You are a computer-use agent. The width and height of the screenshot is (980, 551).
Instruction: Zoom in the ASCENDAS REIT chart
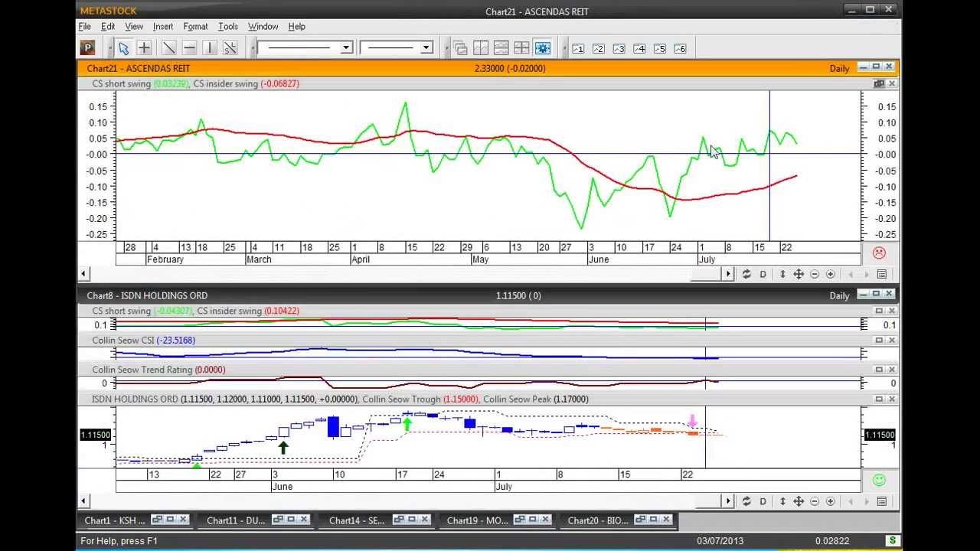(830, 274)
